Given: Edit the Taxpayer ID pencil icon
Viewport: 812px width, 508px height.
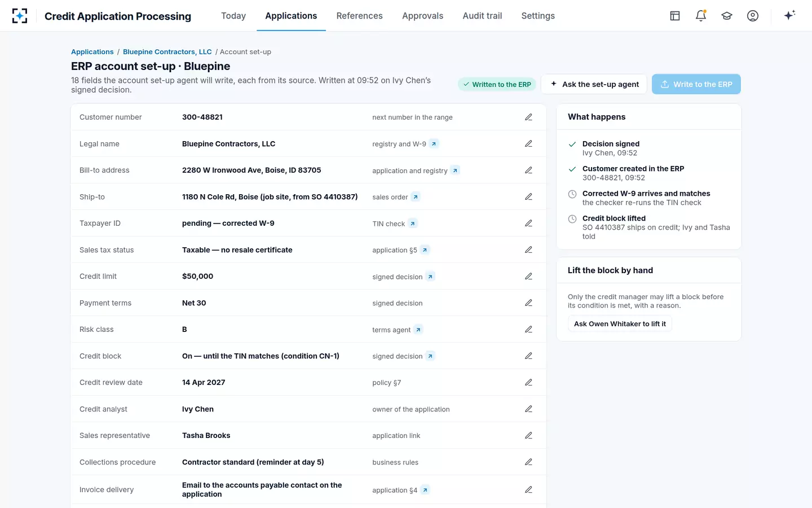Looking at the screenshot, I should click(x=528, y=223).
